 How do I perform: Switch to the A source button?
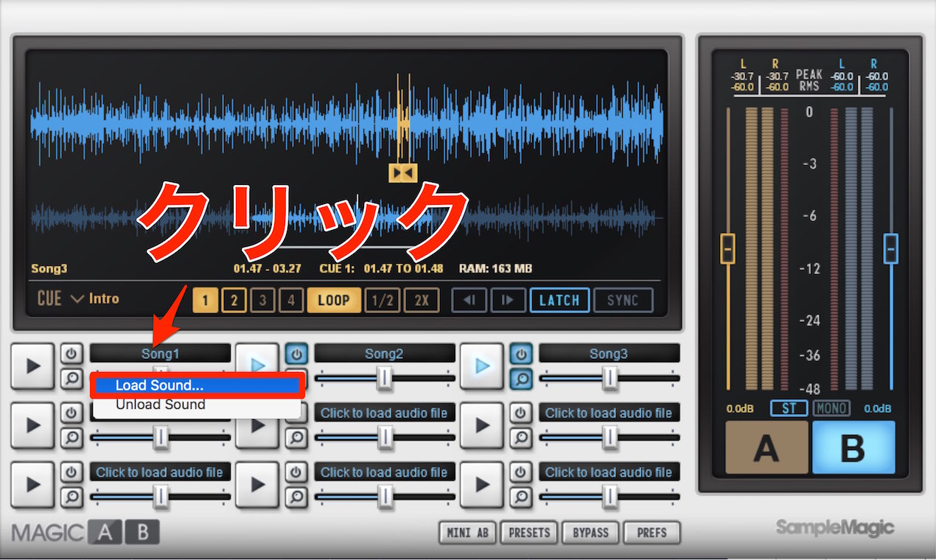pos(766,447)
